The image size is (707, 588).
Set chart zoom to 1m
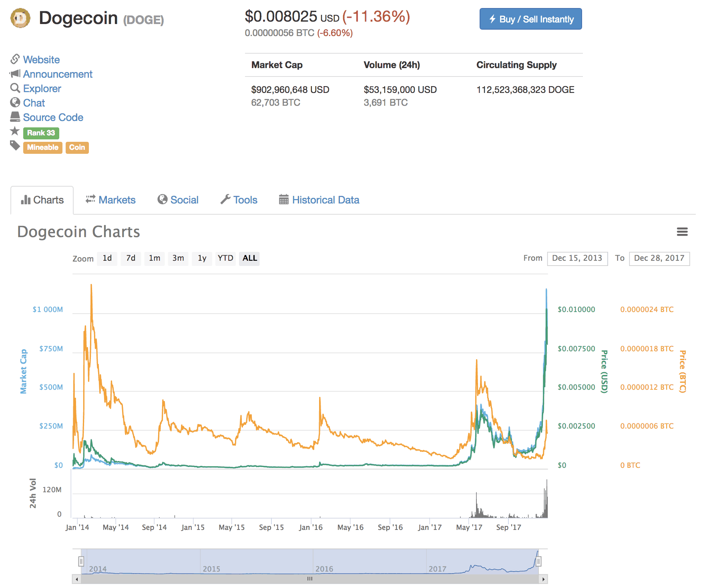click(x=155, y=258)
